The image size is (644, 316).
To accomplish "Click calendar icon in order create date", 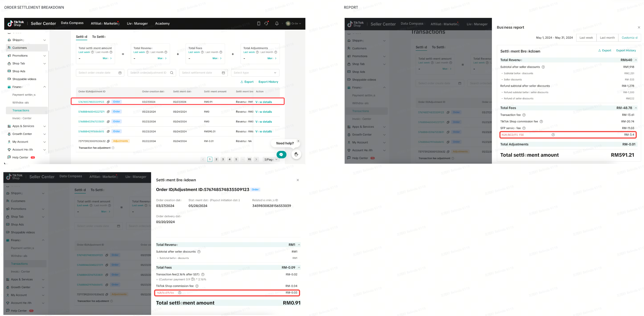I will pos(120,73).
